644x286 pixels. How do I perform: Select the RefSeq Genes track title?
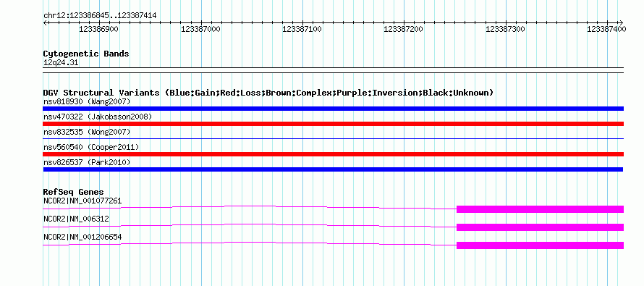click(x=74, y=192)
